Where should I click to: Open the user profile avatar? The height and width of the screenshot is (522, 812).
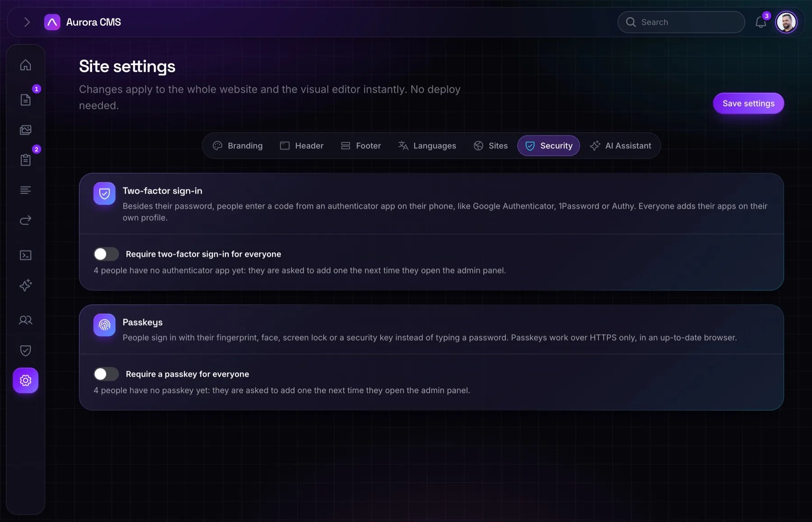[786, 22]
